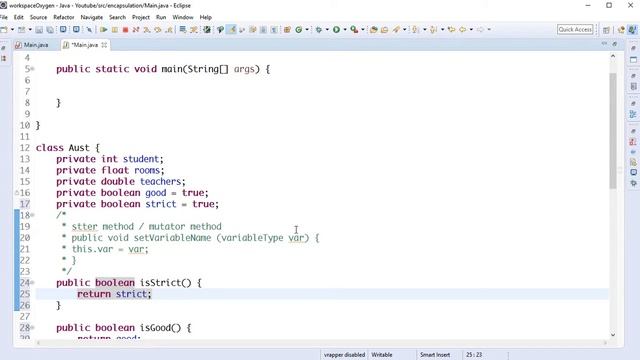
Task: Click the Search flashlight toolbar icon
Action: (396, 29)
